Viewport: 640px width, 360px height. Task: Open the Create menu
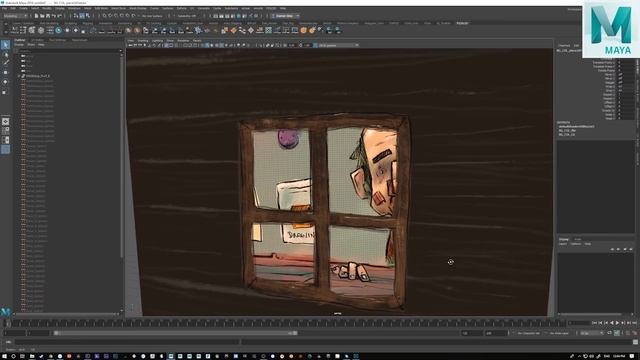pyautogui.click(x=23, y=9)
